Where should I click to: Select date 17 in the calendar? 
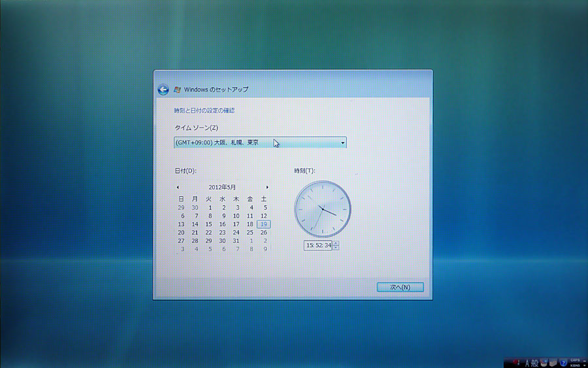coord(236,224)
